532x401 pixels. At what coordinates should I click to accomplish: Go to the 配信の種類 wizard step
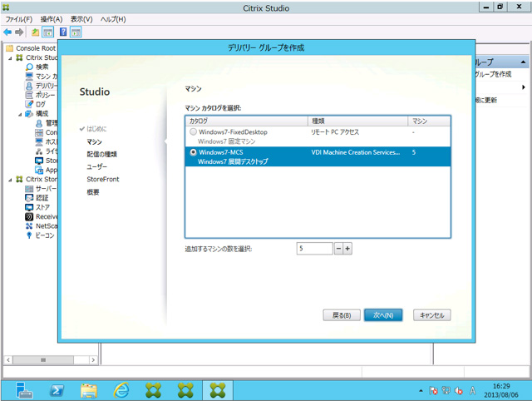tap(101, 154)
